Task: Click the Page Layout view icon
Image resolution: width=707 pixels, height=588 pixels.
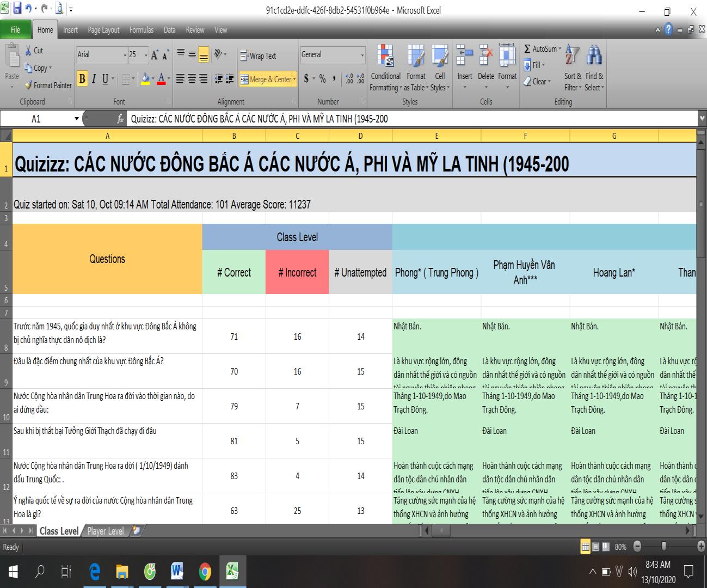Action: point(596,547)
